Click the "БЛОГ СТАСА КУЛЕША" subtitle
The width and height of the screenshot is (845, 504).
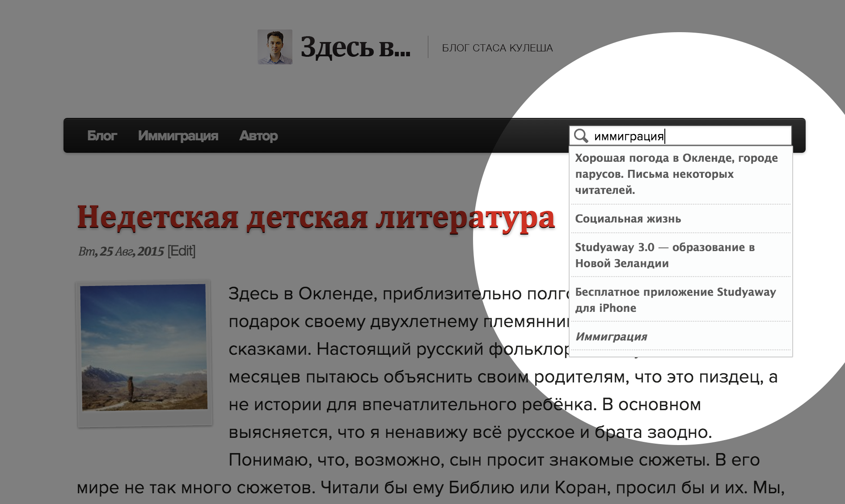tap(497, 48)
